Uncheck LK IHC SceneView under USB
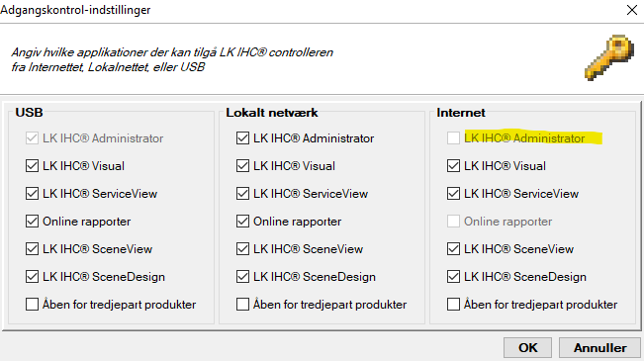 coord(32,249)
